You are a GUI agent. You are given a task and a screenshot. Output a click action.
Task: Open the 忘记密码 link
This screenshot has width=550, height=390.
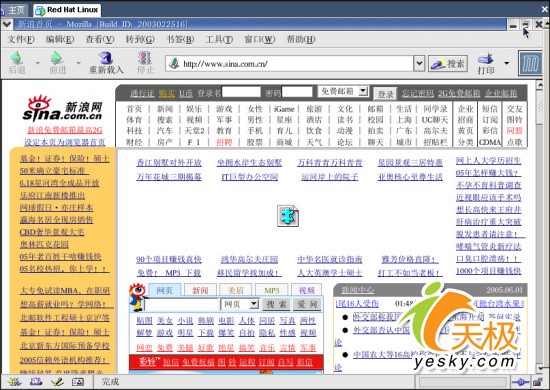(418, 93)
